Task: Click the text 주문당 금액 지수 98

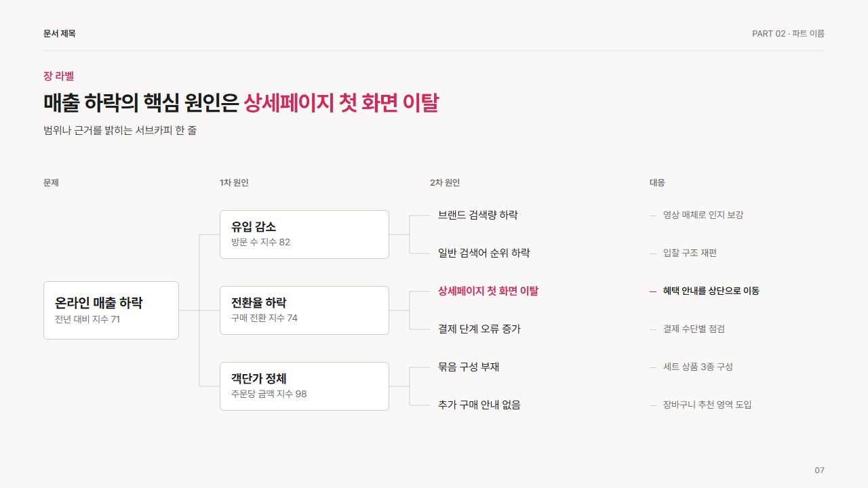Action: pyautogui.click(x=269, y=394)
